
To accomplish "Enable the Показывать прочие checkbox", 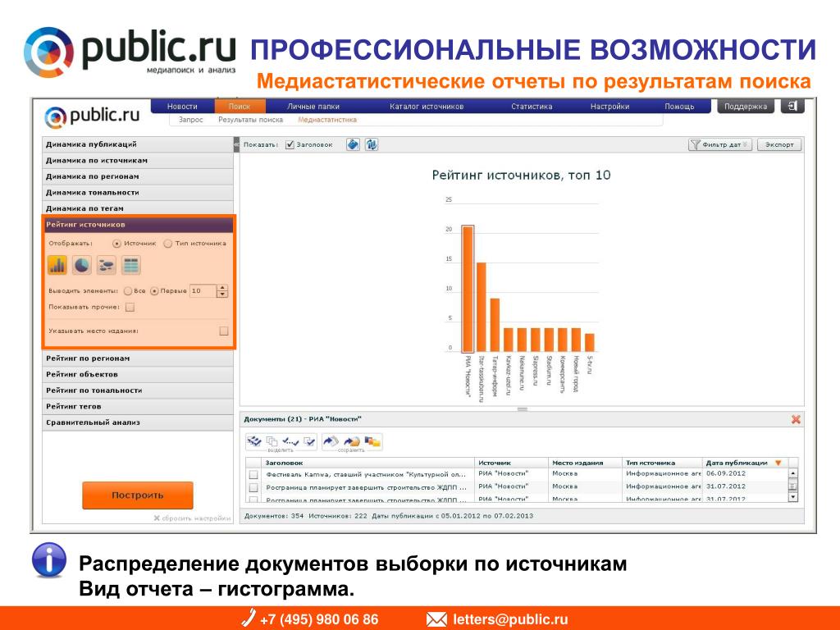I will tap(130, 307).
